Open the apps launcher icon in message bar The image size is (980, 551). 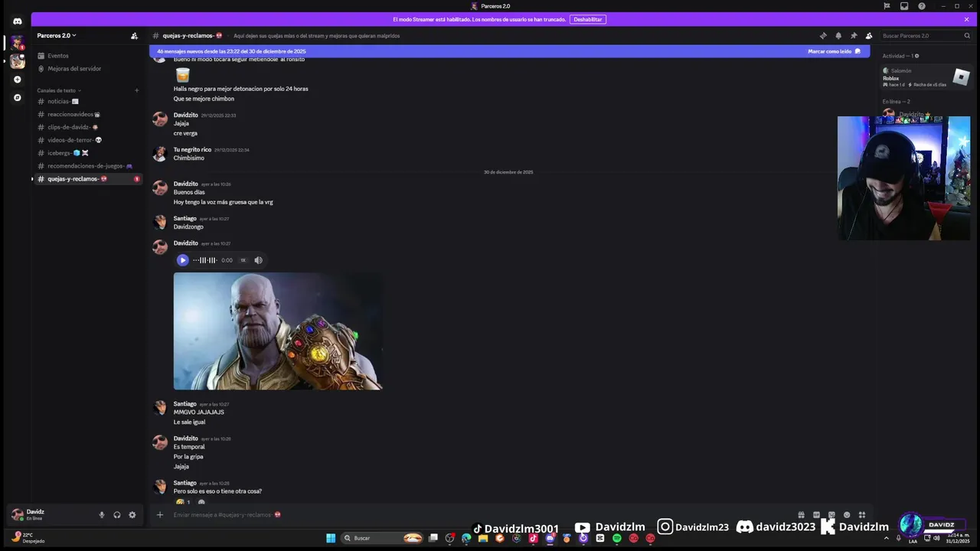click(x=862, y=515)
